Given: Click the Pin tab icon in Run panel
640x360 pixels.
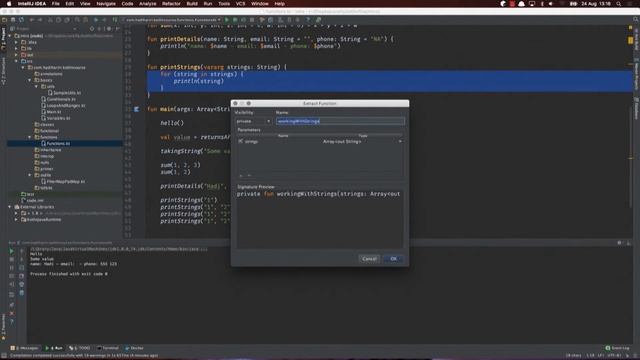Looking at the screenshot, I should (11, 304).
